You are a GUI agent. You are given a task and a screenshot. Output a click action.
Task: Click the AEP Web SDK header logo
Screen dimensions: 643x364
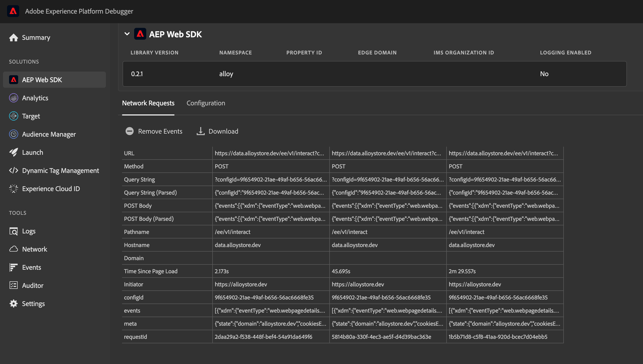[140, 34]
